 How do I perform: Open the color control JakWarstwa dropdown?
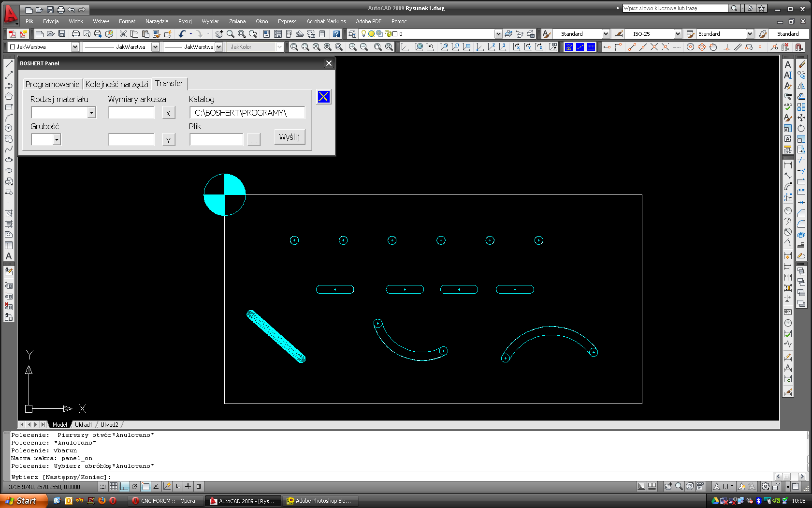75,47
